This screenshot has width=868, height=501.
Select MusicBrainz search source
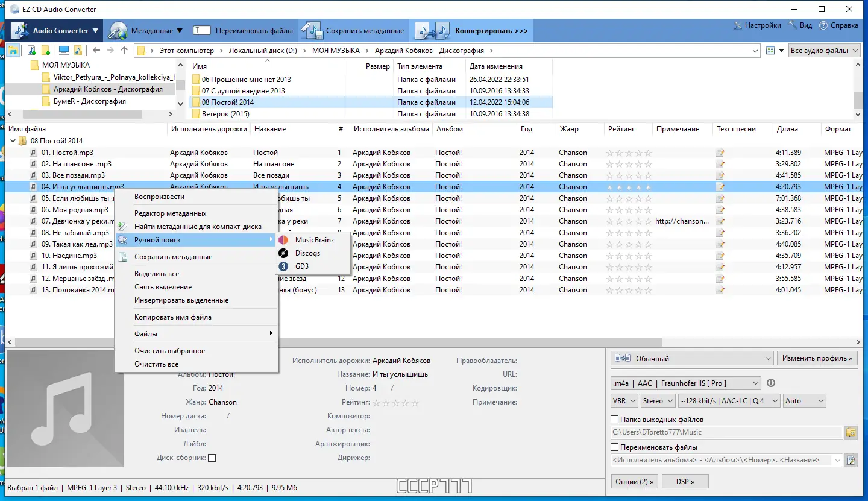(313, 240)
